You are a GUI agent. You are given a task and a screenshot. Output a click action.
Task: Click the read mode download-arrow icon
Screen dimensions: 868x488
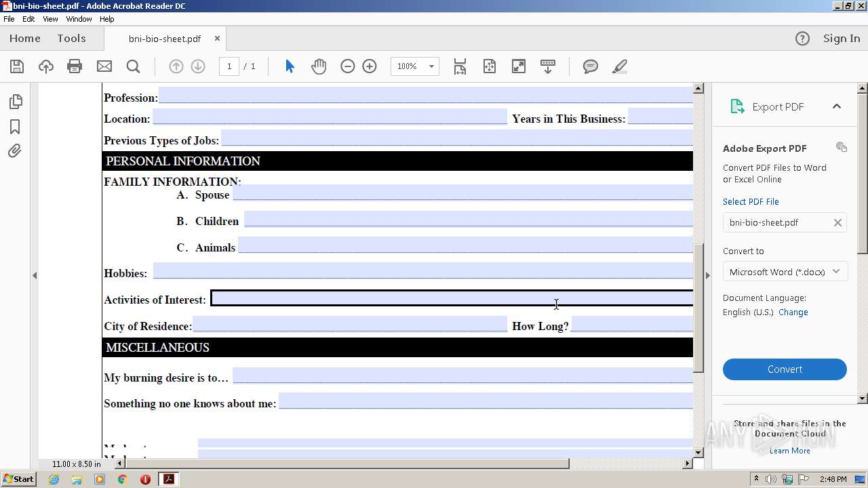(547, 66)
